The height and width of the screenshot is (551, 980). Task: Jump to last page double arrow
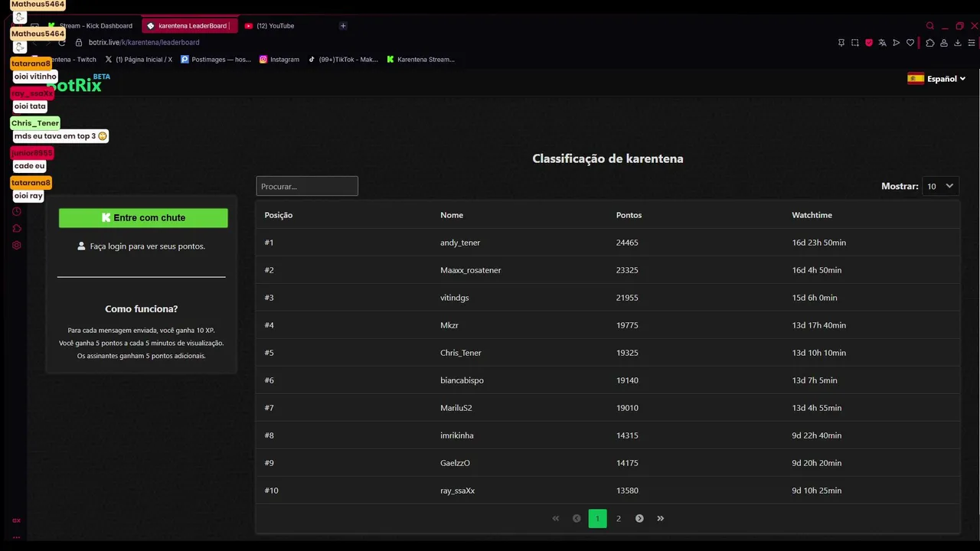[661, 518]
